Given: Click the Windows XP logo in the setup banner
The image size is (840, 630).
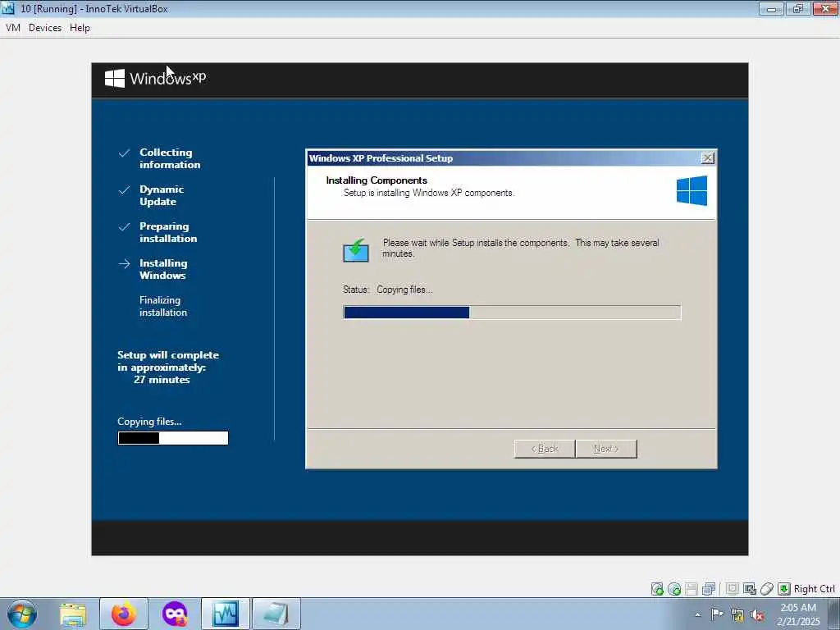Looking at the screenshot, I should pos(155,78).
